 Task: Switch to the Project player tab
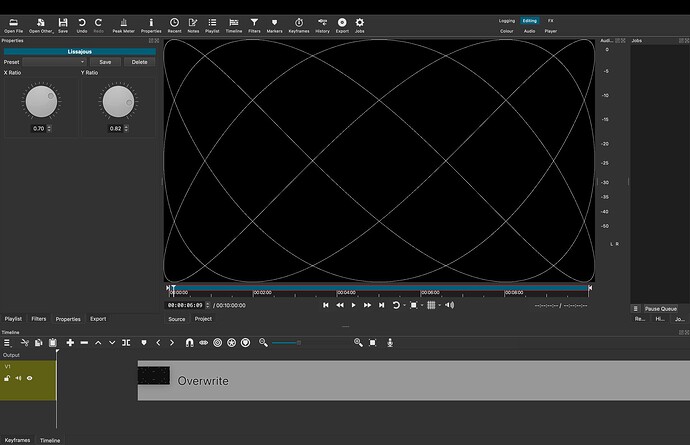203,319
